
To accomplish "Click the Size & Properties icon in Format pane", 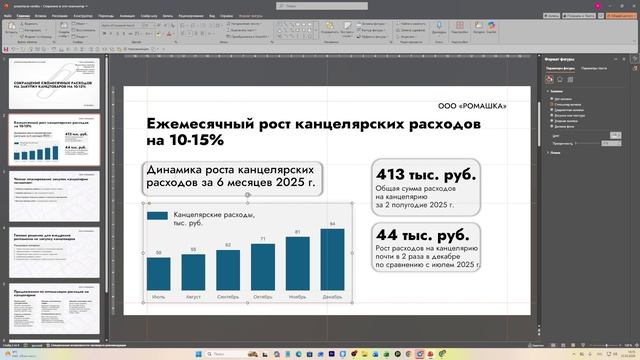I will pyautogui.click(x=570, y=79).
